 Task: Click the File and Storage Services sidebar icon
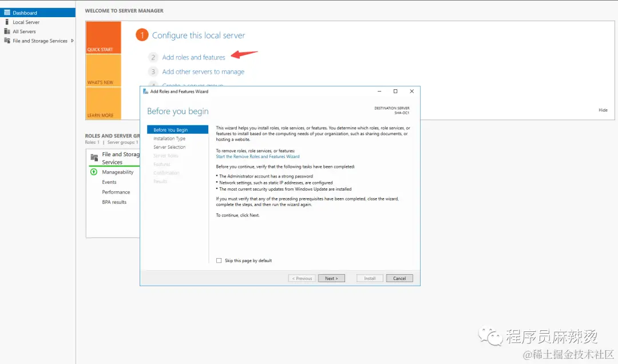[7, 41]
